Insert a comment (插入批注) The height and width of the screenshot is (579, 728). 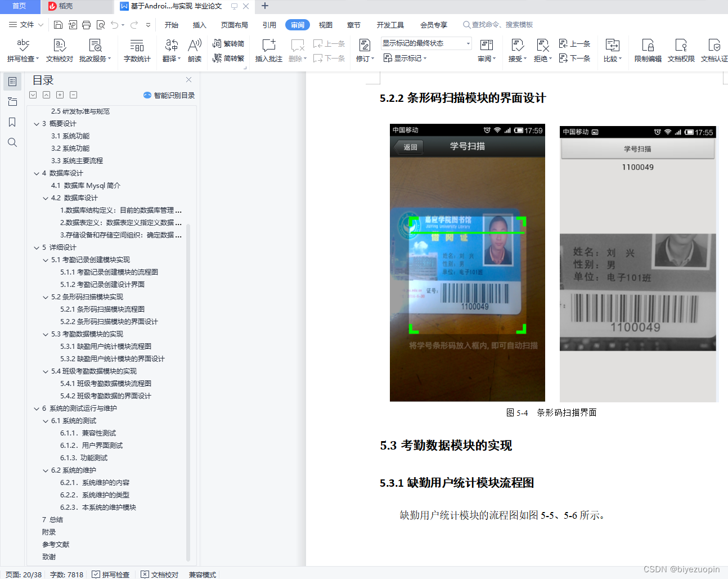[x=269, y=50]
